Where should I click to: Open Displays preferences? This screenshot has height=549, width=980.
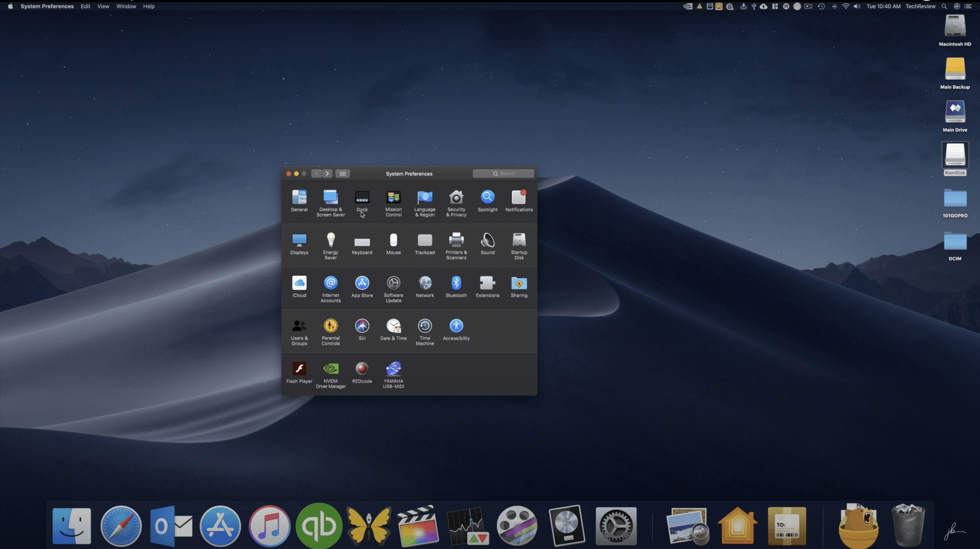[x=299, y=241]
